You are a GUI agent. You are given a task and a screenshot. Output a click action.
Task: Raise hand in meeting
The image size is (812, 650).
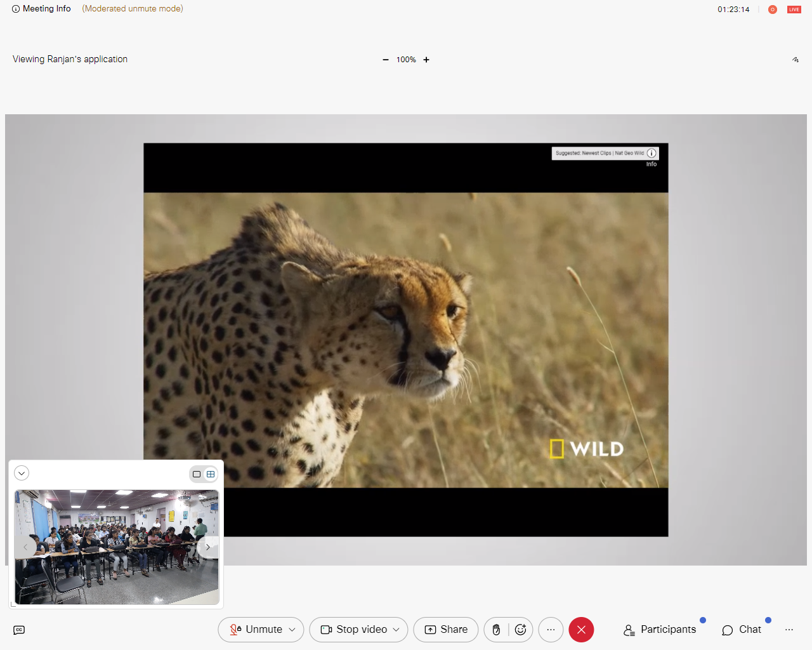click(x=497, y=630)
